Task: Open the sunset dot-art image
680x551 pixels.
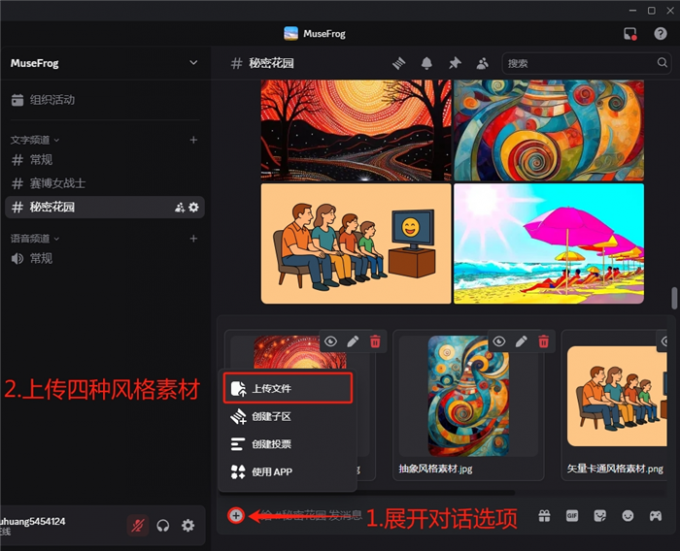Action: (356, 130)
